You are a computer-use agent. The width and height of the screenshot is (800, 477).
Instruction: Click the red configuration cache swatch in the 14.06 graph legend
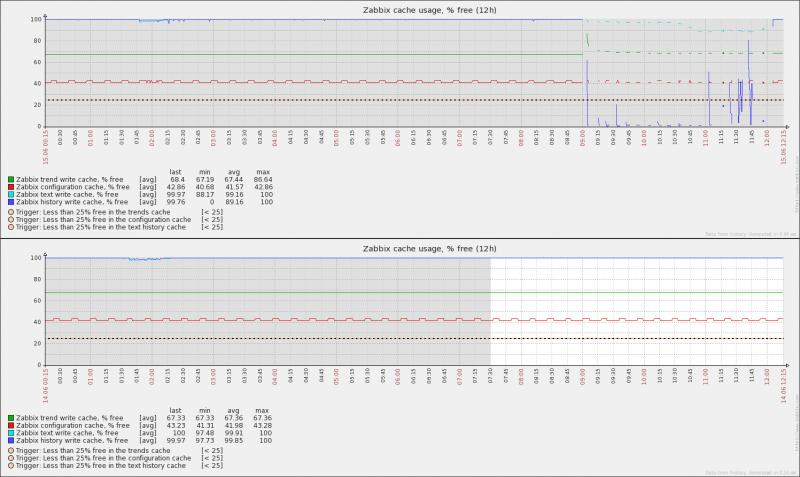point(11,425)
